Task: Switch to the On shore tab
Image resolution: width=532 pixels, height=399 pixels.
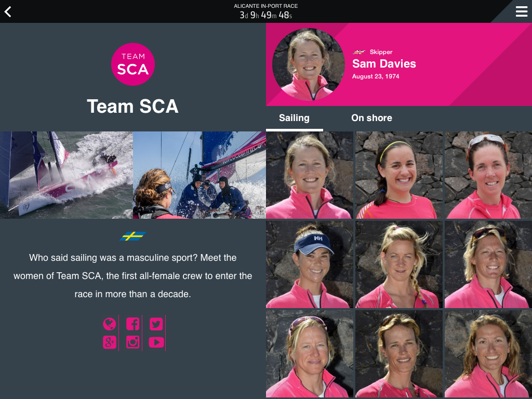Action: [x=371, y=118]
